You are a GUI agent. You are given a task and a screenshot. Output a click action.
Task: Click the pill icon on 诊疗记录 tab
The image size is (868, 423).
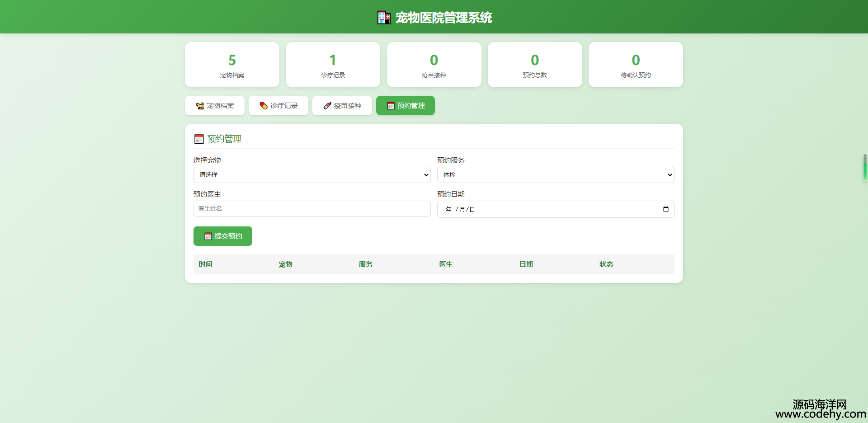(x=264, y=106)
